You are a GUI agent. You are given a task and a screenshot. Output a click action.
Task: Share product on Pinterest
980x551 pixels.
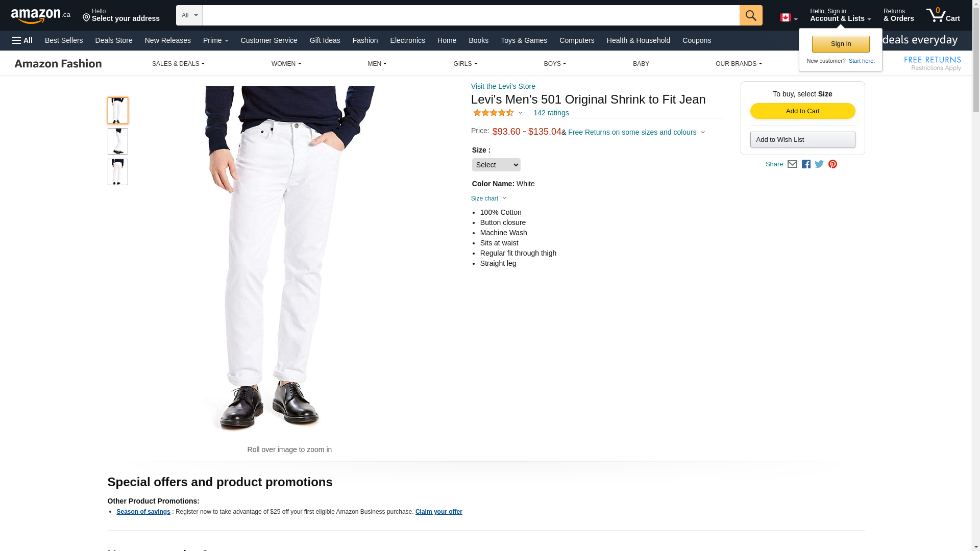[832, 164]
